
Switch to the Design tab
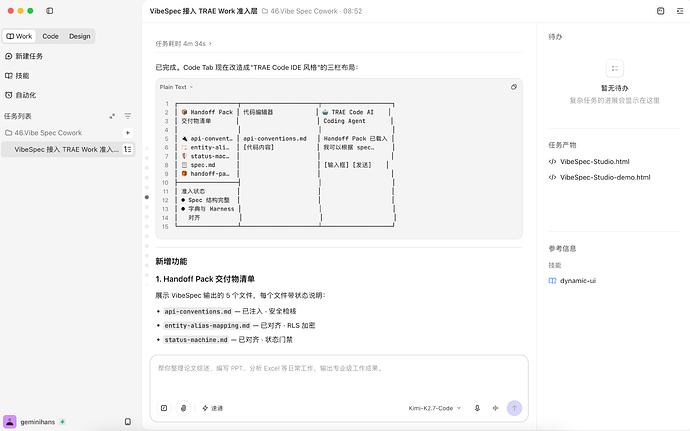pos(80,36)
